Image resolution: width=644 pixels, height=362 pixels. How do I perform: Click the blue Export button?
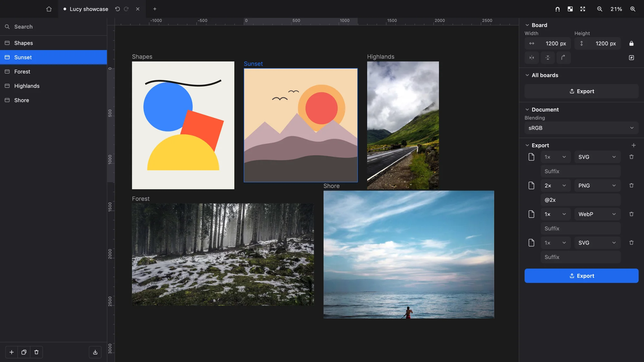[581, 276]
